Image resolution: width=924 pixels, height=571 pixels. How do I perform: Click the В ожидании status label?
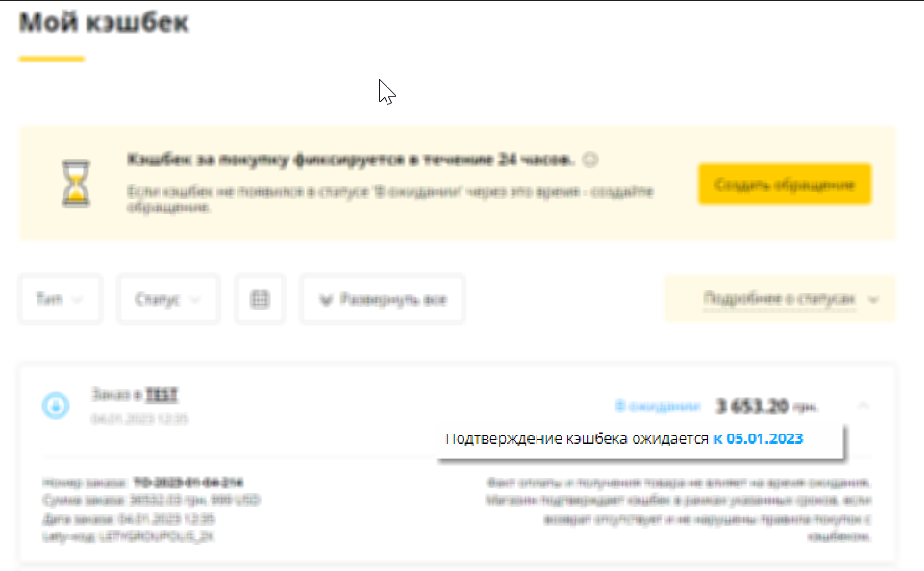coord(657,406)
